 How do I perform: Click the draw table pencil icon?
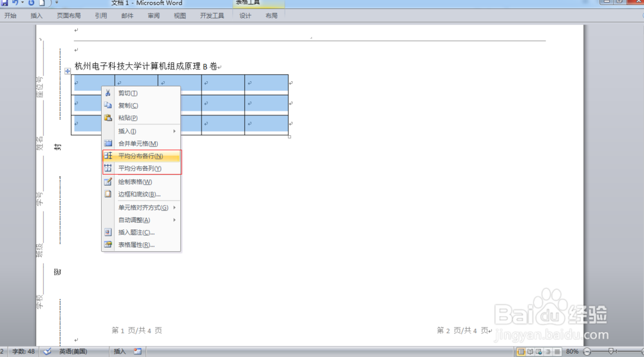(108, 182)
